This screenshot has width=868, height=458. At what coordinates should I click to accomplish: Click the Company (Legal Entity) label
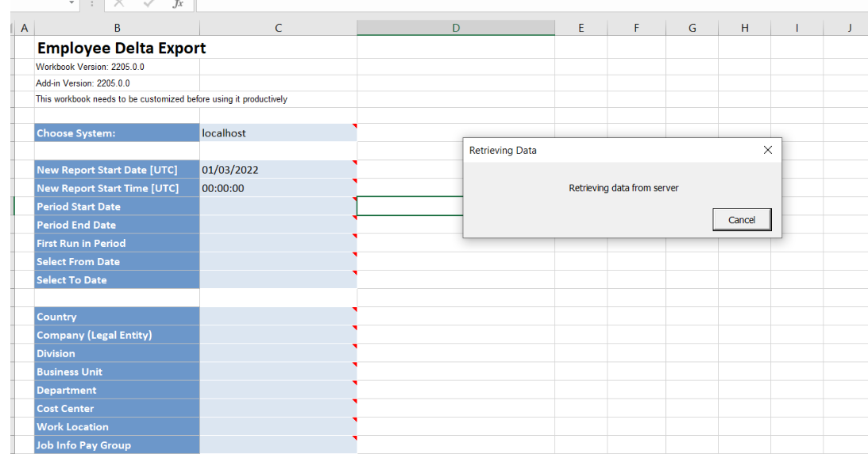[x=117, y=335]
